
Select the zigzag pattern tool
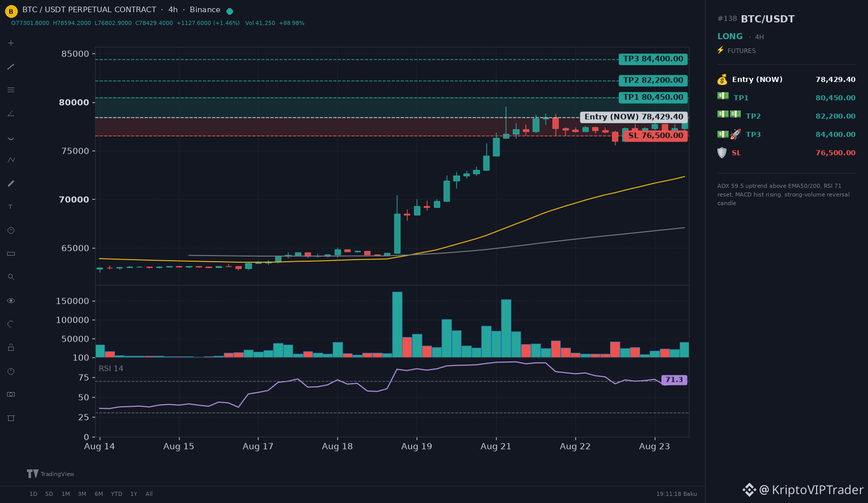click(11, 160)
